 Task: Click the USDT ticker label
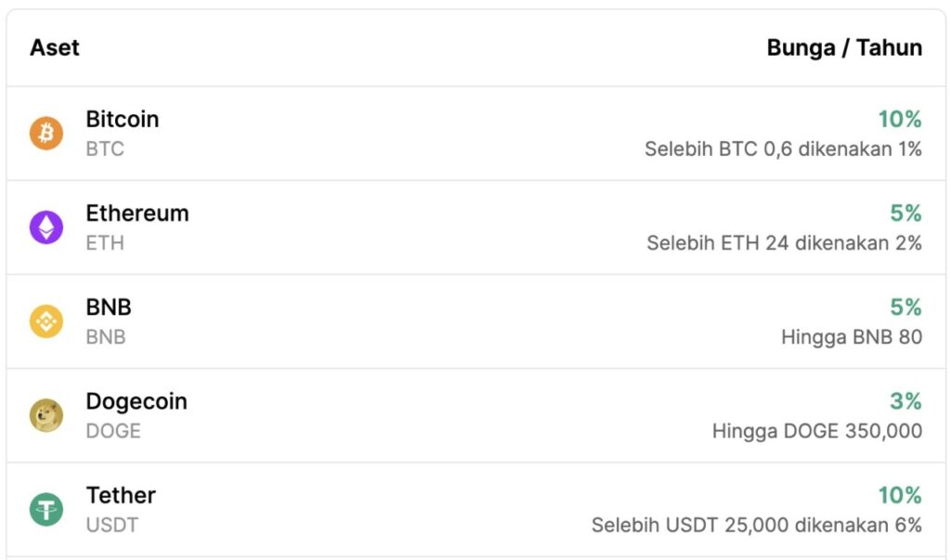point(112,525)
